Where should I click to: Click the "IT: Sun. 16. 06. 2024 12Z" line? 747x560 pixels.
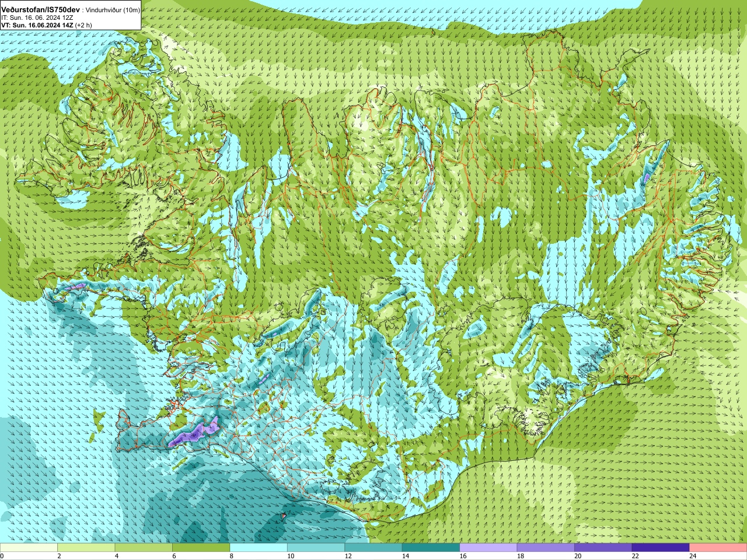pyautogui.click(x=37, y=17)
